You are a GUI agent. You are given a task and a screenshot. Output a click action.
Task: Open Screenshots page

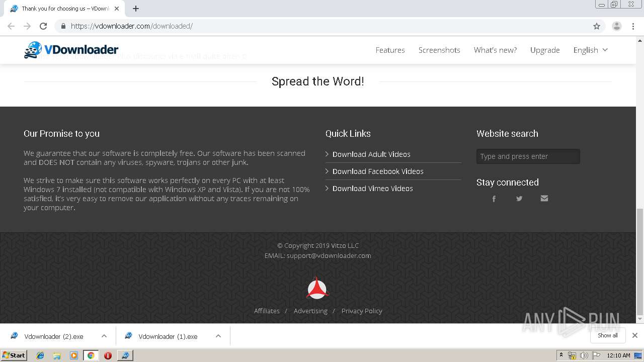click(439, 50)
